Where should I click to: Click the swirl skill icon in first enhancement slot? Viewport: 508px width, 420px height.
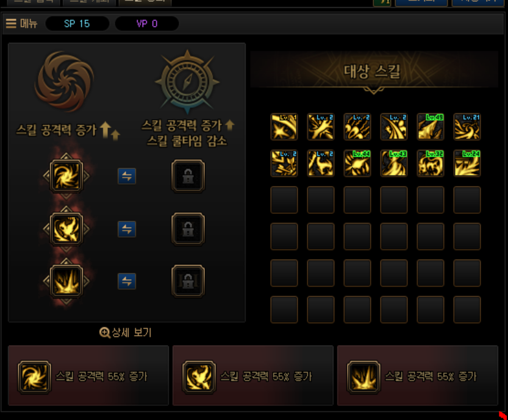pyautogui.click(x=66, y=176)
